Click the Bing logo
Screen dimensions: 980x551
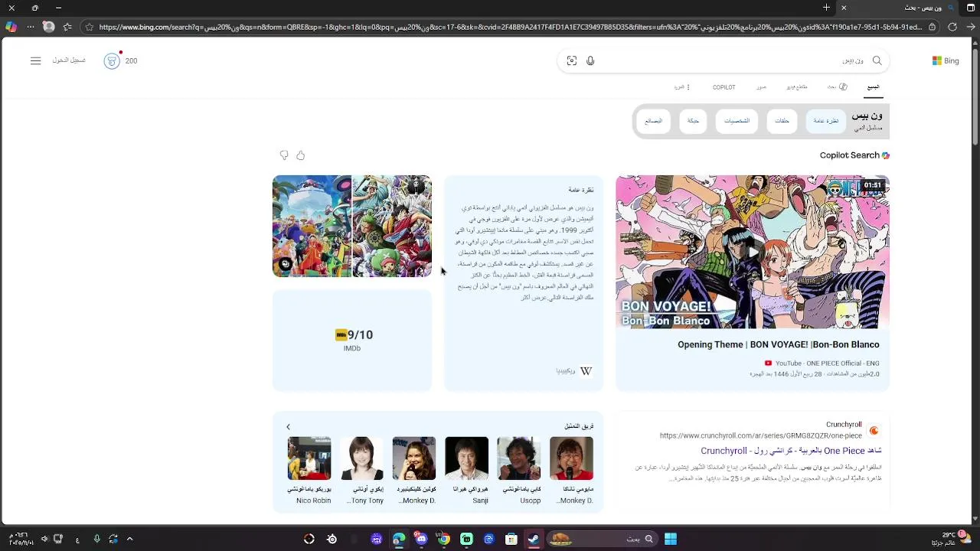(946, 60)
